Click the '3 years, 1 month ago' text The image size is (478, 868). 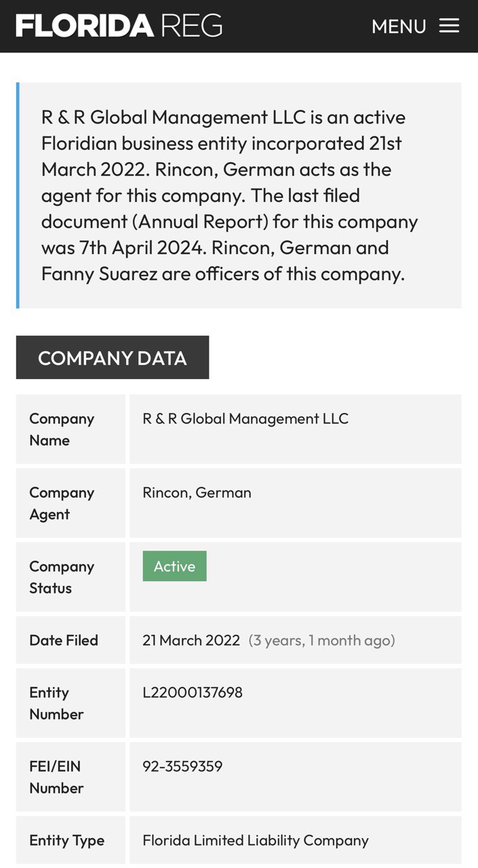click(322, 640)
